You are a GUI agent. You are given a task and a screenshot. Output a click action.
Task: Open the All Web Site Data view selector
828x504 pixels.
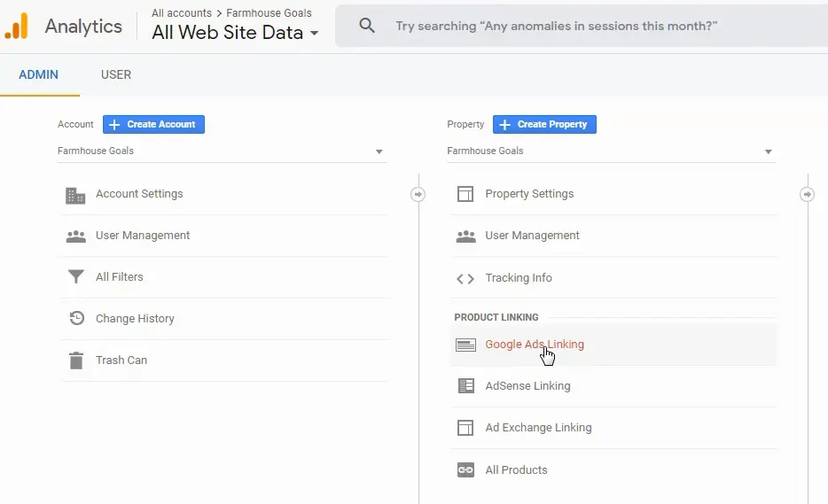pos(235,33)
